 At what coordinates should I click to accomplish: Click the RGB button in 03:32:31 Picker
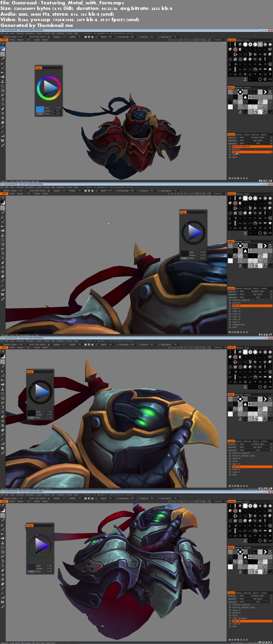point(31,571)
